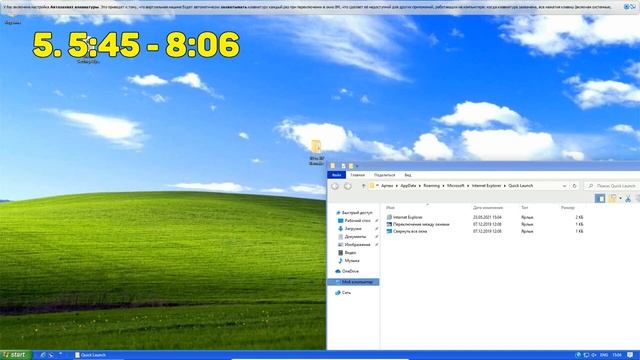Open the Файл tab in Explorer
The image size is (640, 360).
[x=336, y=175]
